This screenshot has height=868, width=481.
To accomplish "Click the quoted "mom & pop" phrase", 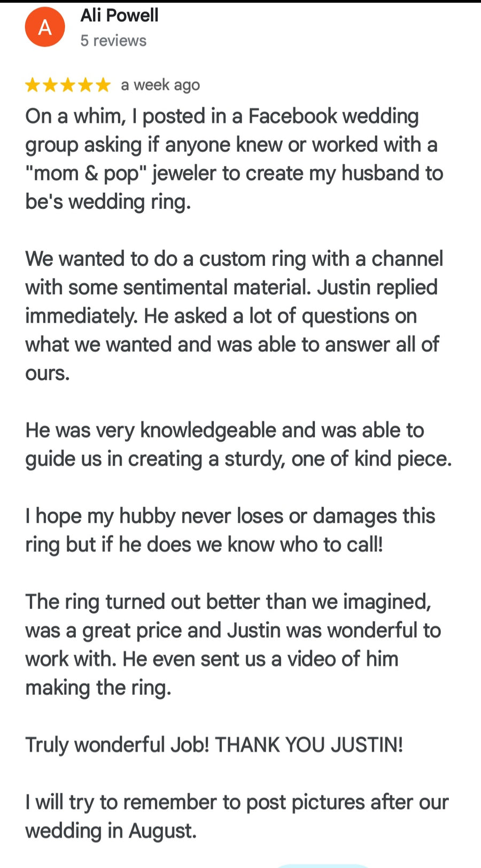I will (x=86, y=174).
